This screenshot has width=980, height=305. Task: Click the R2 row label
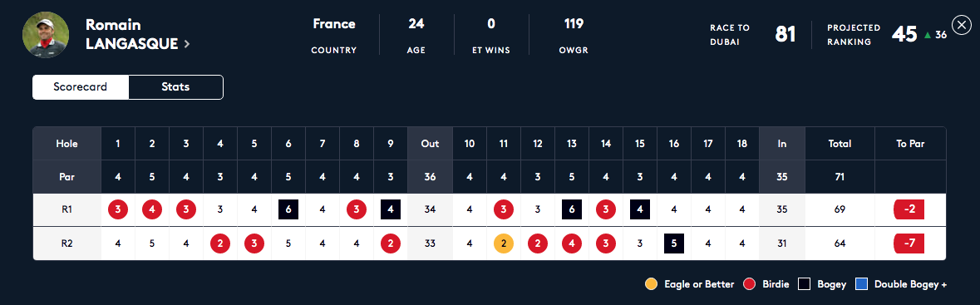(66, 244)
